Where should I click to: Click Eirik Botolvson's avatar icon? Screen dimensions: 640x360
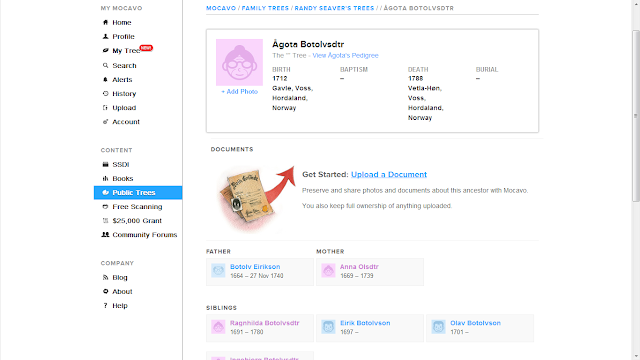(328, 327)
